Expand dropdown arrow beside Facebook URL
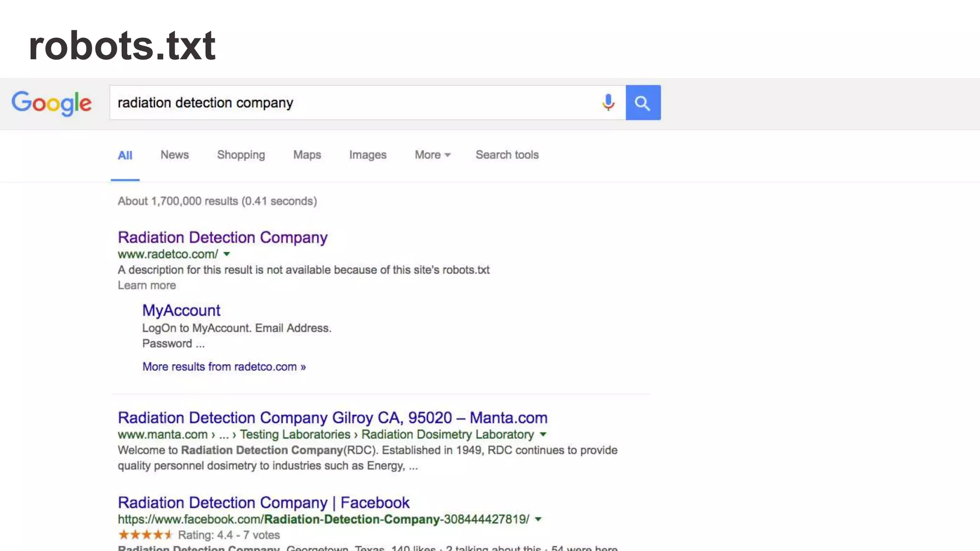This screenshot has width=980, height=551. click(x=538, y=519)
